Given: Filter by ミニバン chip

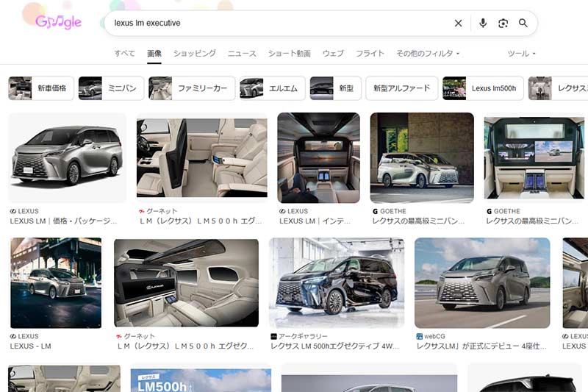Looking at the screenshot, I should pos(111,88).
